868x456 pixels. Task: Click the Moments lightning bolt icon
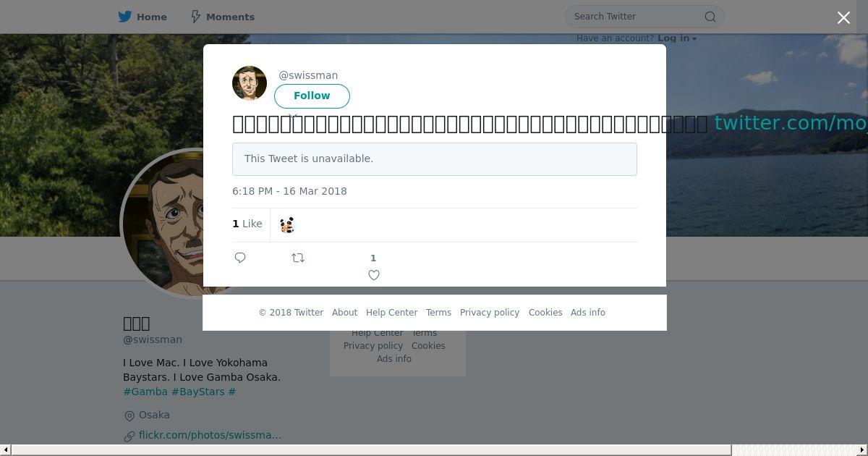[x=195, y=17]
